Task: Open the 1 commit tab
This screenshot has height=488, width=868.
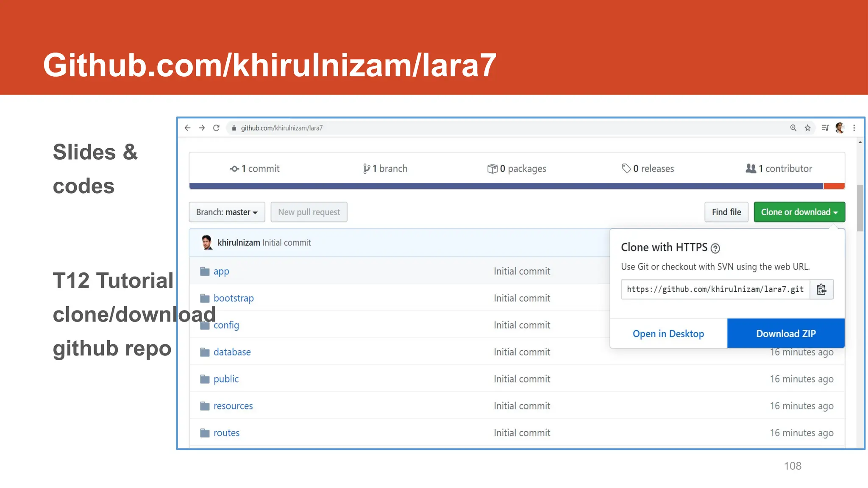Action: (255, 169)
